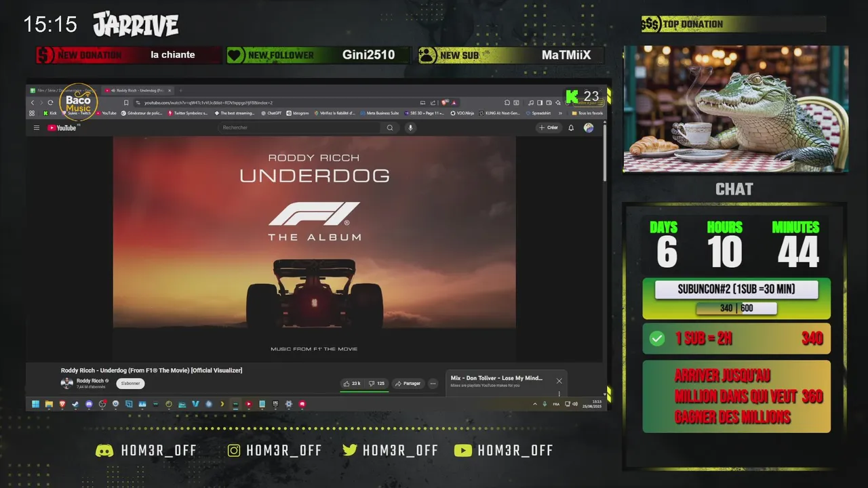
Task: Open the Kick bookmark
Action: click(50, 113)
